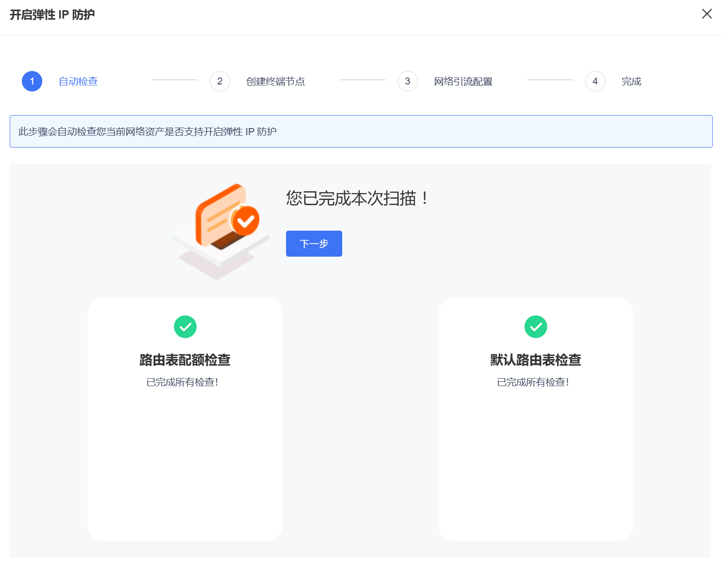The image size is (723, 588).
Task: Click the 开启弹性 IP 防护 dialog title
Action: pos(52,15)
